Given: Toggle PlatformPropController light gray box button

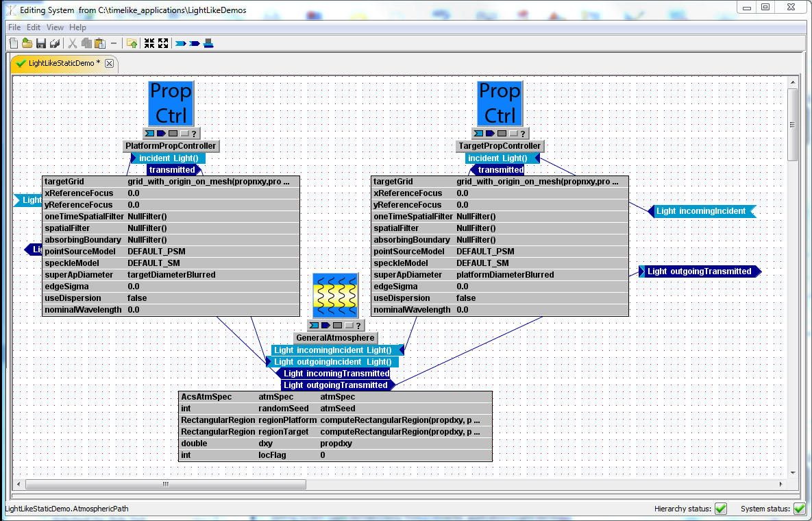Looking at the screenshot, I should coord(184,134).
